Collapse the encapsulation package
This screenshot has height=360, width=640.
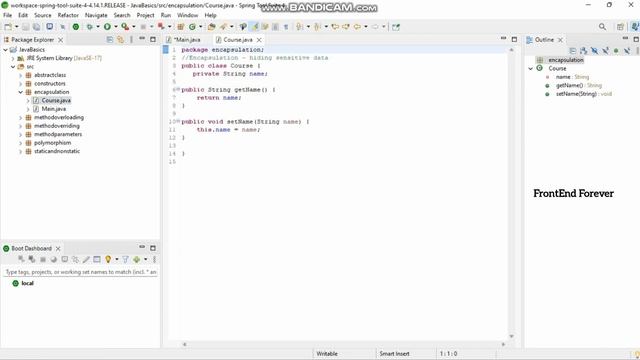tap(20, 92)
